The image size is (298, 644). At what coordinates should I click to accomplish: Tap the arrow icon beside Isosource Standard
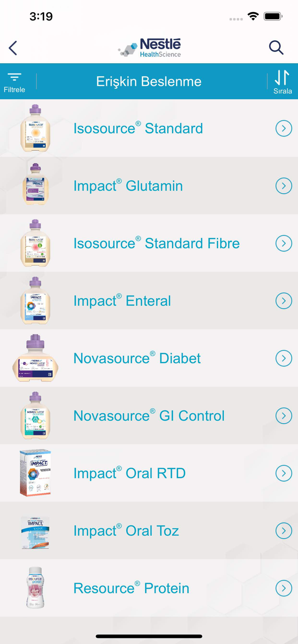coord(283,128)
